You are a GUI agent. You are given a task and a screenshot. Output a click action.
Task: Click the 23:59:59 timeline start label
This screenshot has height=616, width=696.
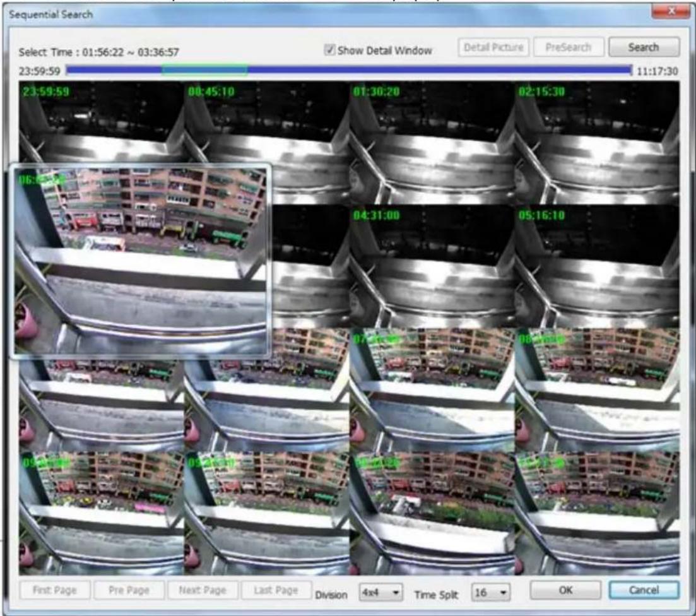point(40,71)
